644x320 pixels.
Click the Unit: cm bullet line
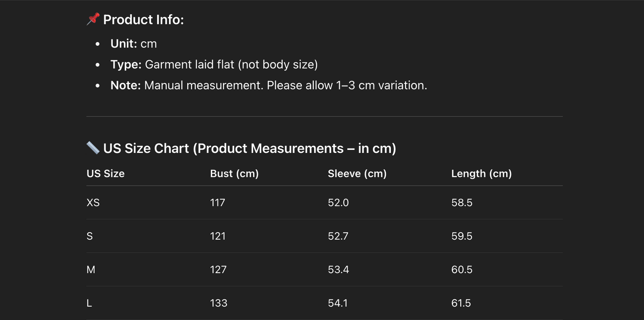tap(134, 44)
